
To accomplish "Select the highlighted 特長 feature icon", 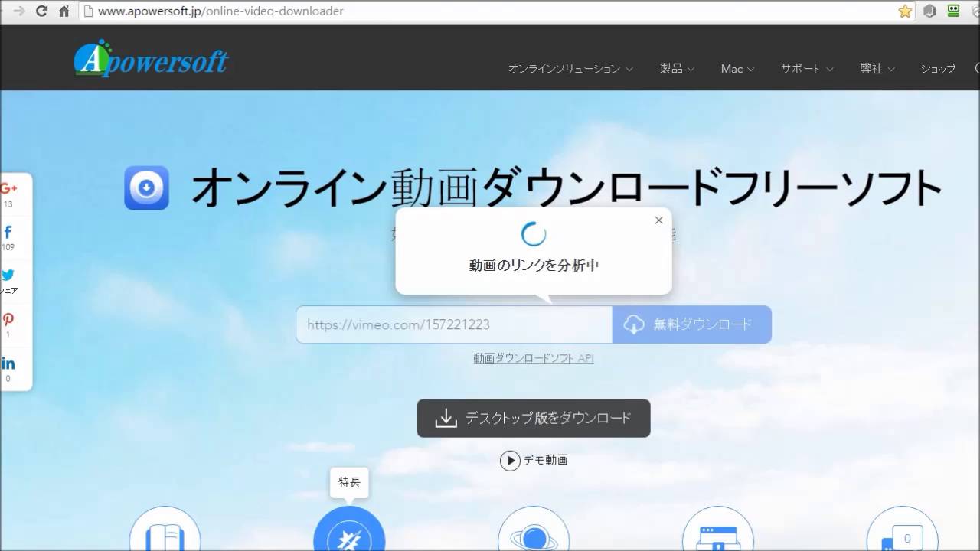I will [349, 529].
